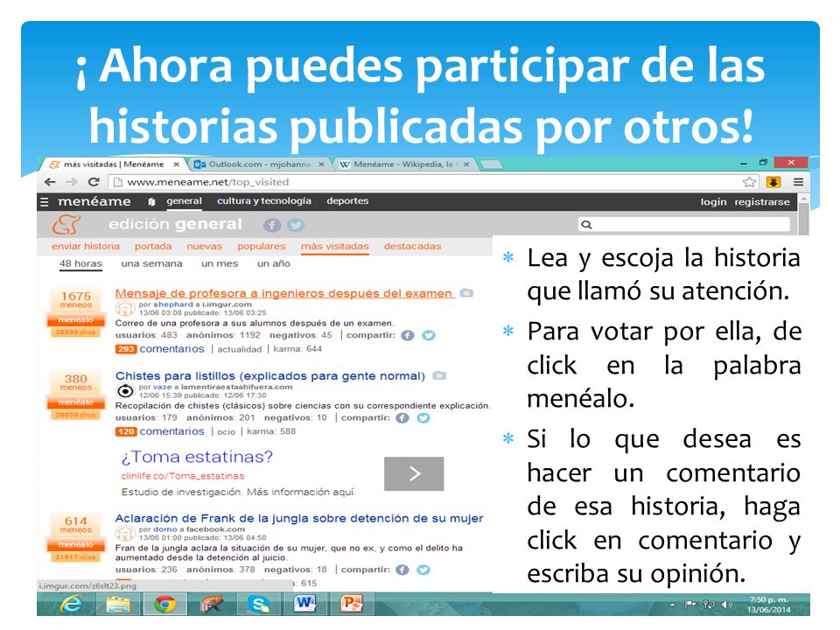Image resolution: width=840 pixels, height=630 pixels.
Task: Select the general edition tab
Action: tap(184, 201)
